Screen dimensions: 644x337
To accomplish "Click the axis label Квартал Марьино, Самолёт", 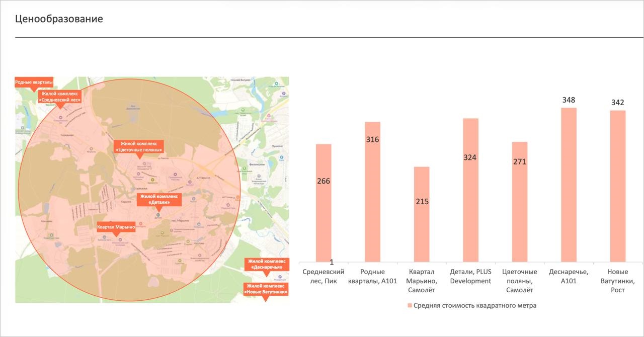I will point(422,281).
